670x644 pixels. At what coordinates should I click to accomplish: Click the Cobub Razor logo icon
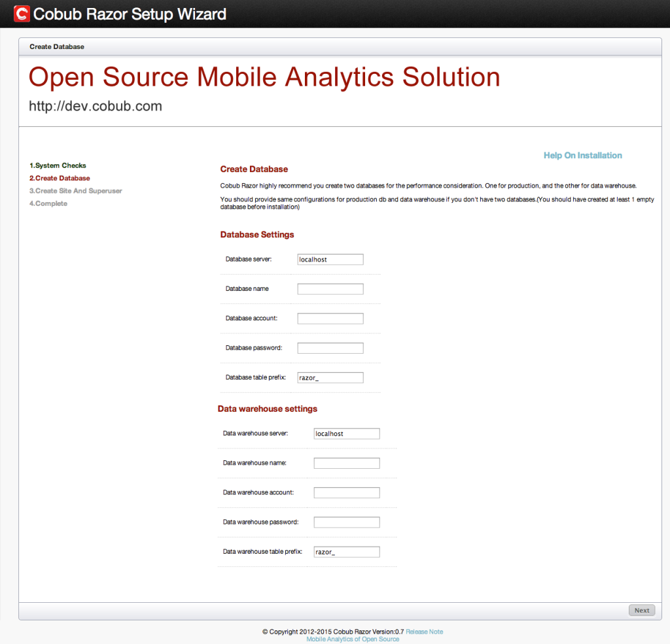click(x=22, y=14)
